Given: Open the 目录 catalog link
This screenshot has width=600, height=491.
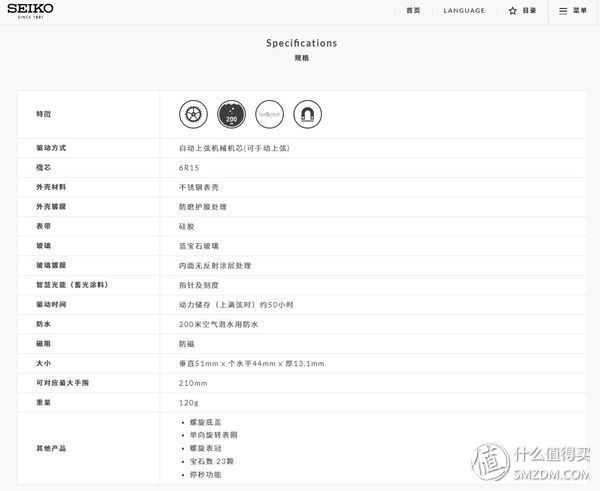Looking at the screenshot, I should (x=529, y=11).
